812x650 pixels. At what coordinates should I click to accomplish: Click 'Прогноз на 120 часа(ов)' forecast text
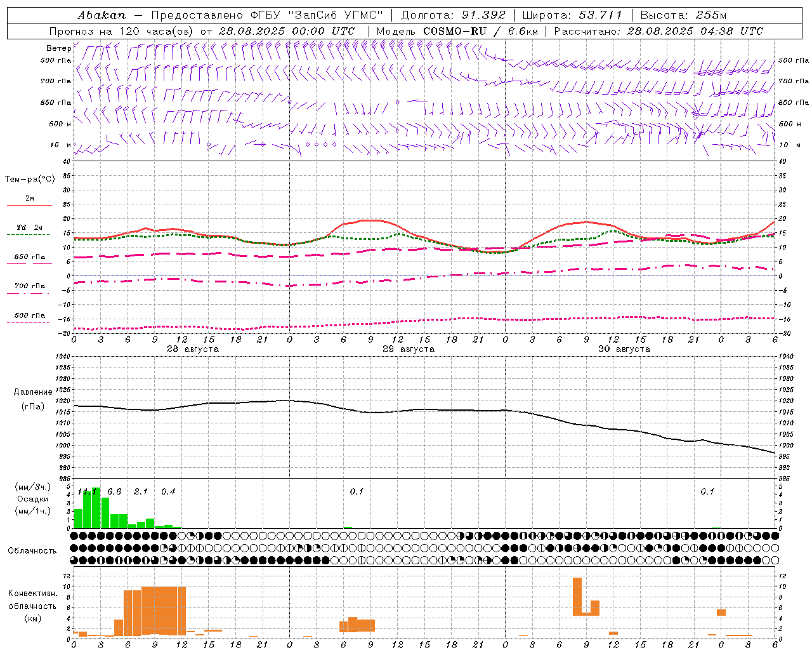pos(122,31)
